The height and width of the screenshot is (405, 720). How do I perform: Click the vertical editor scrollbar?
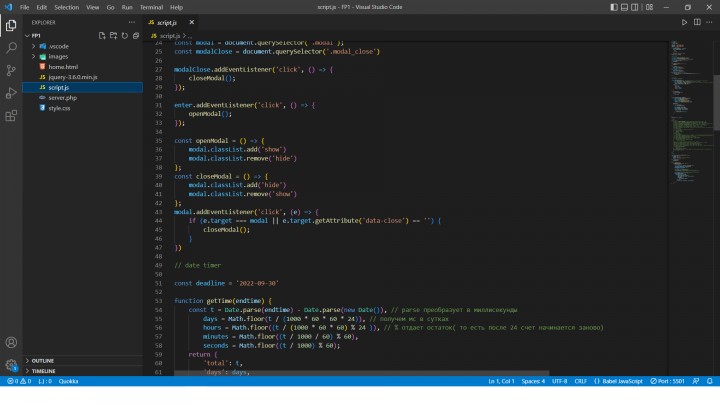tap(716, 102)
